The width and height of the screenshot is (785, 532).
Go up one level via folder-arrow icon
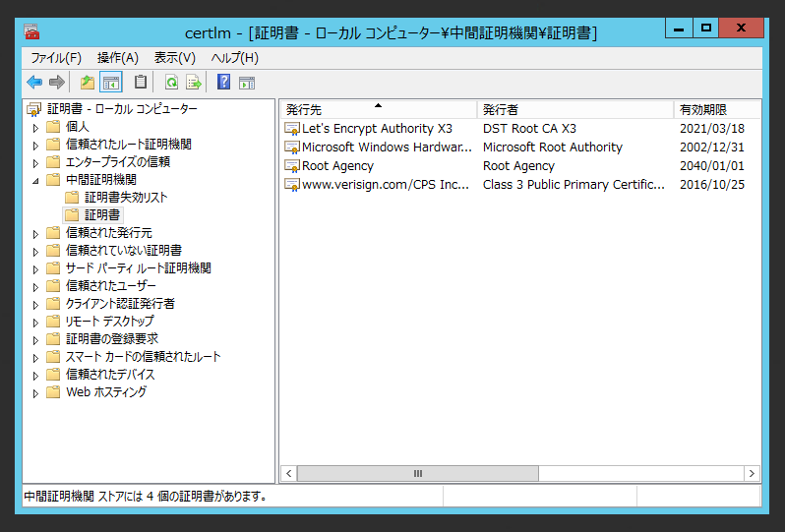88,82
